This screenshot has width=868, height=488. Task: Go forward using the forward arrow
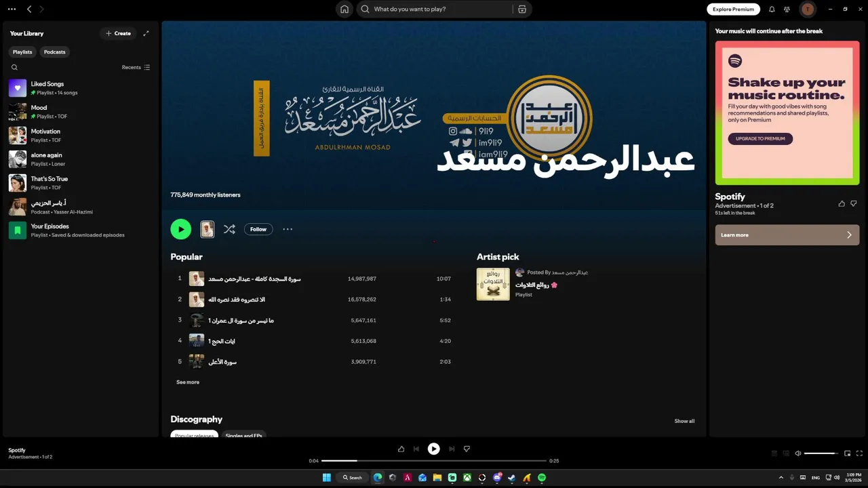click(x=41, y=9)
